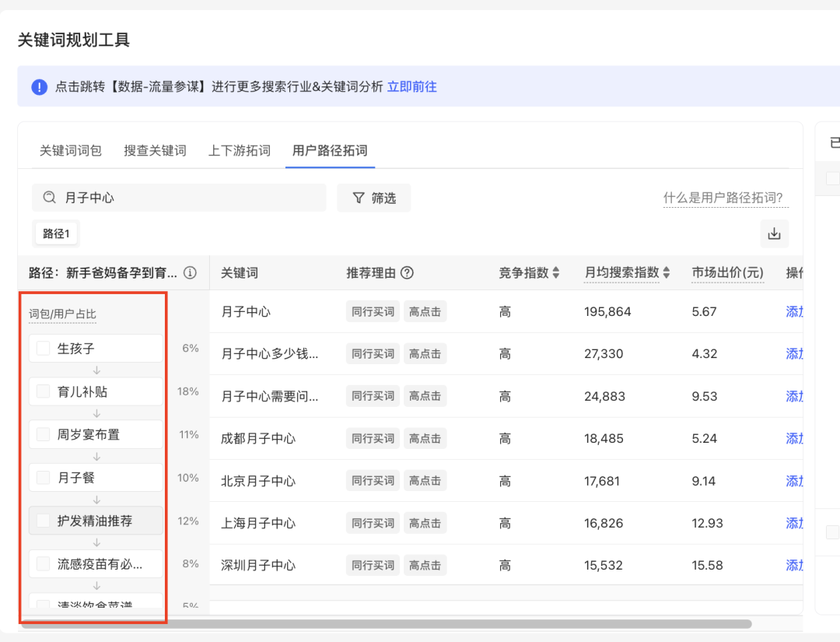Check the 生孩子 keyword pack checkbox

pyautogui.click(x=44, y=349)
